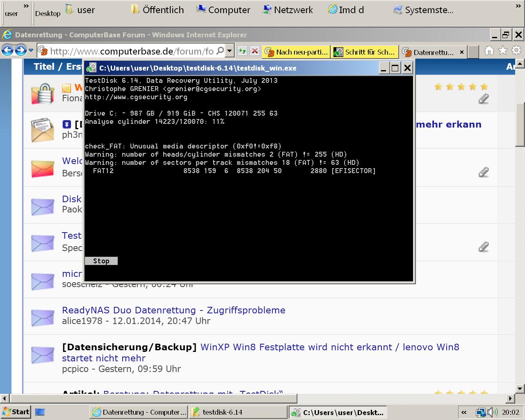Click the IE back navigation arrow

[x=8, y=50]
